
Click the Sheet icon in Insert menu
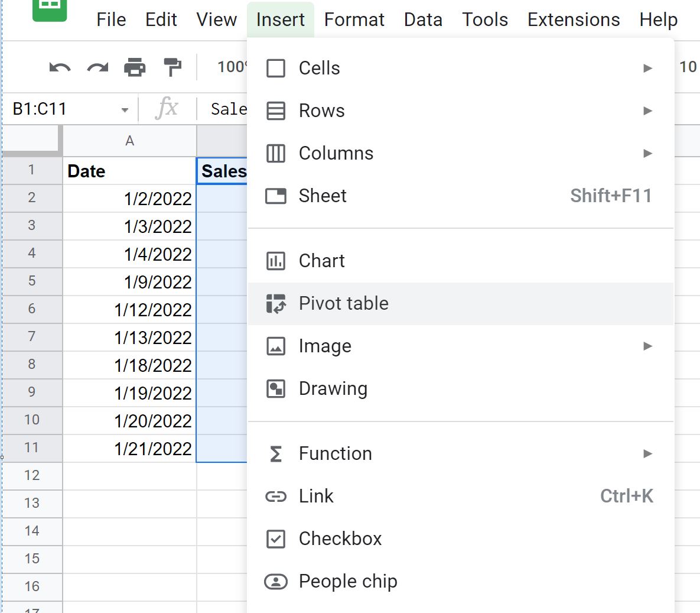[275, 196]
